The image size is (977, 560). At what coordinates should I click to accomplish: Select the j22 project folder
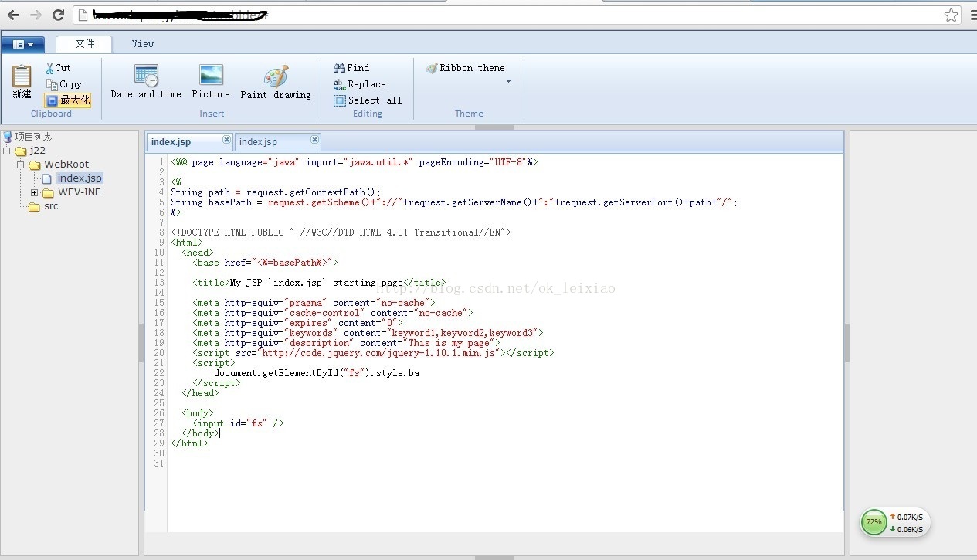coord(37,151)
